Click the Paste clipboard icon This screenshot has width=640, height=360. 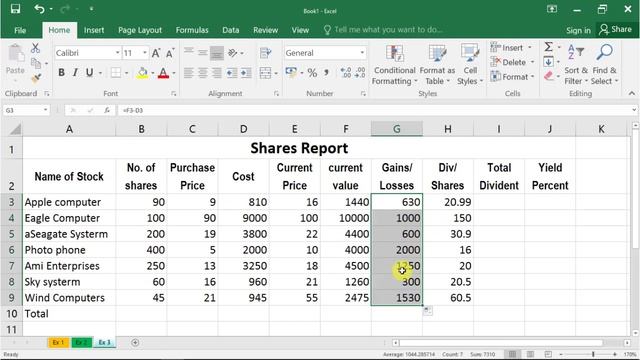(16, 54)
